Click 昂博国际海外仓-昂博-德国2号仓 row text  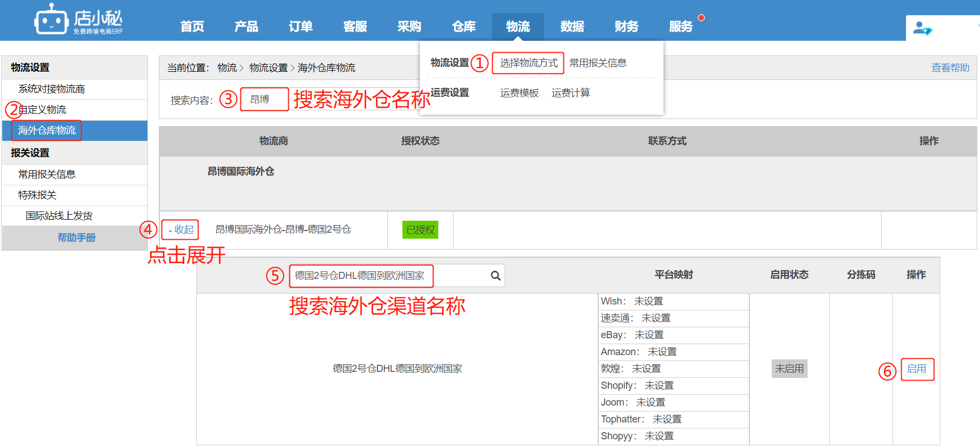click(x=283, y=230)
